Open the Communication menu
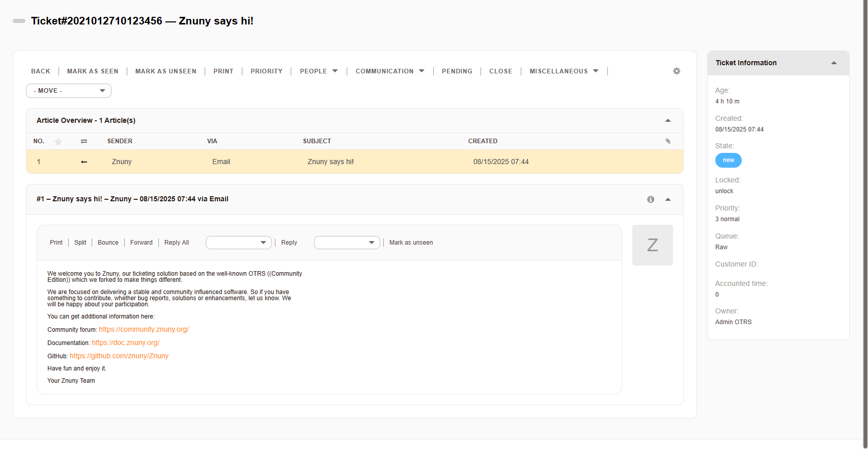The width and height of the screenshot is (868, 449). click(389, 71)
